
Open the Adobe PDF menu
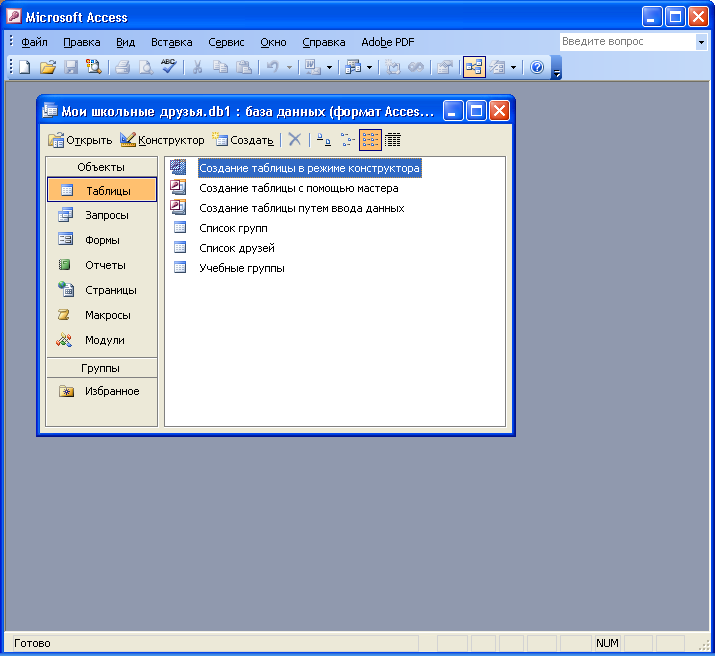388,42
